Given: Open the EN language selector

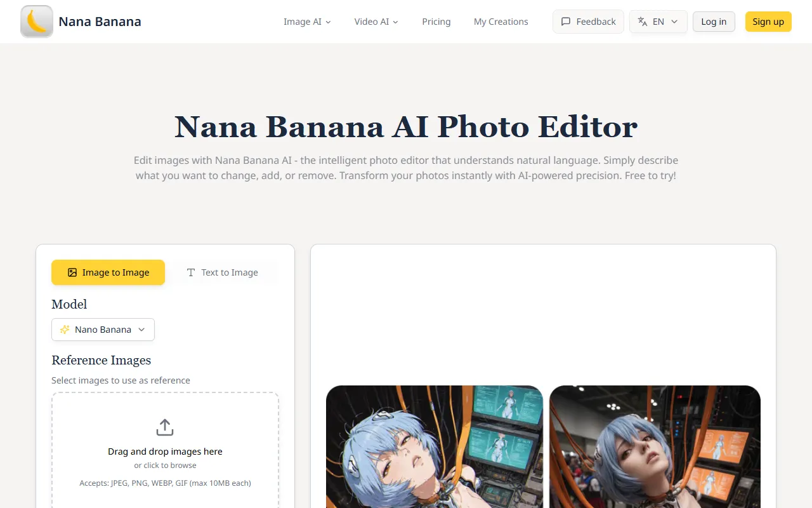Looking at the screenshot, I should tap(658, 22).
